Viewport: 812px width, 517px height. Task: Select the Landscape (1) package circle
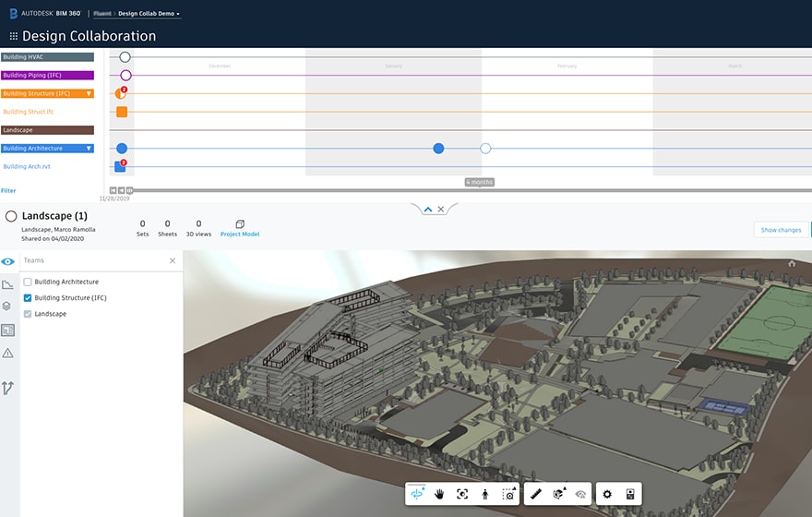click(x=11, y=217)
